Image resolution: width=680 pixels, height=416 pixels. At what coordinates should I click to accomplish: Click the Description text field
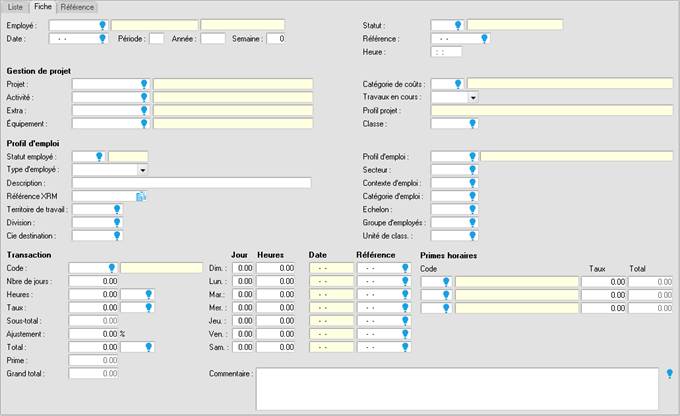coord(192,183)
